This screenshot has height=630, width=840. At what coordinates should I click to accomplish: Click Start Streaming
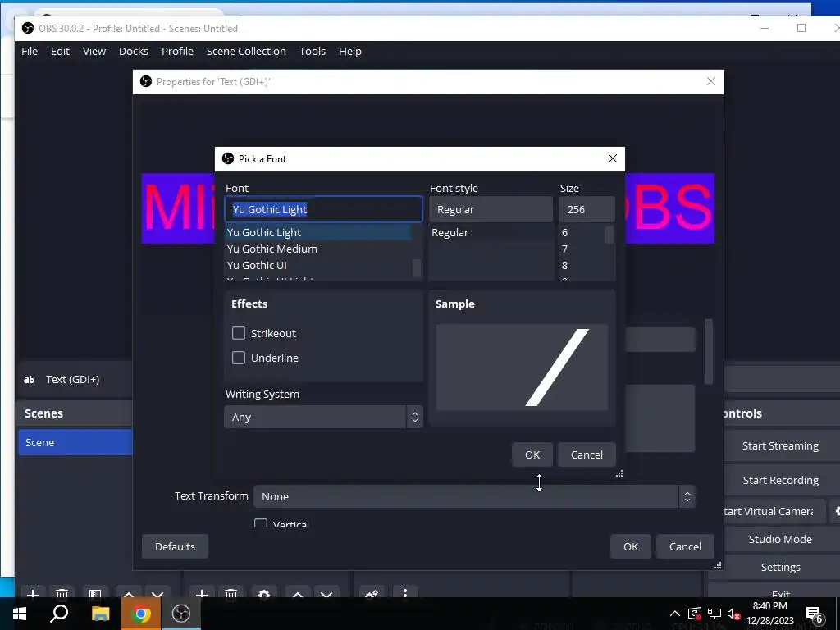[x=780, y=445]
